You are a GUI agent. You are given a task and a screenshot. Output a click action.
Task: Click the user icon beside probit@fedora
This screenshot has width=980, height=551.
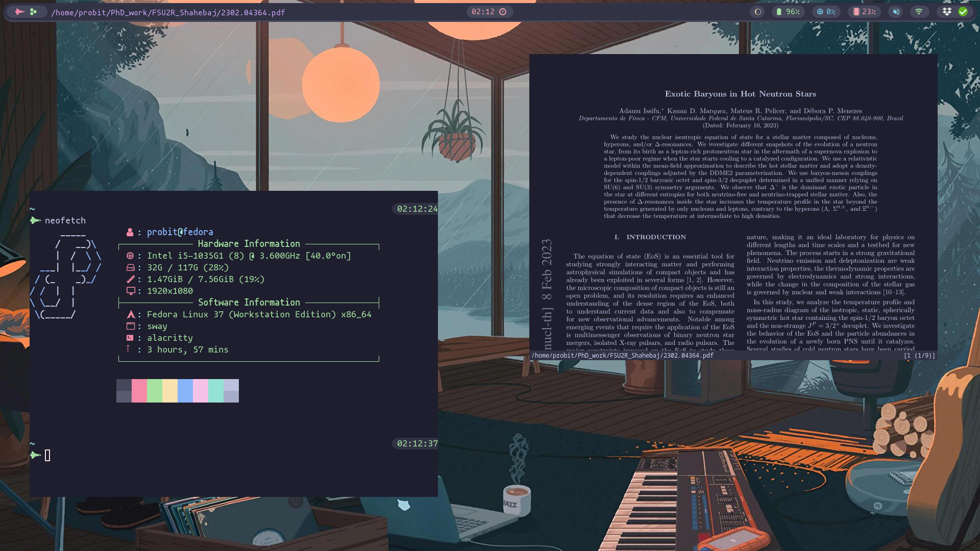point(130,232)
